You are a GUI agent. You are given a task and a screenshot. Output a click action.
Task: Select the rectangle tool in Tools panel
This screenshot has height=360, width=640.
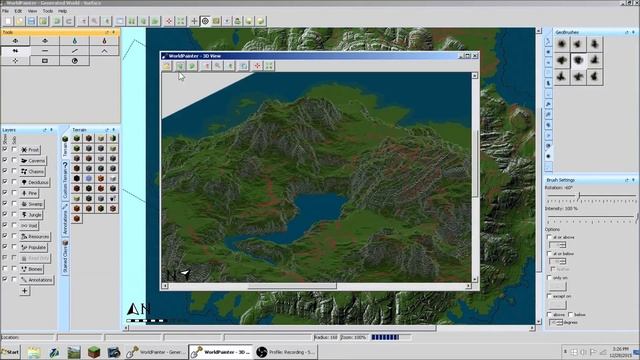coord(45,61)
